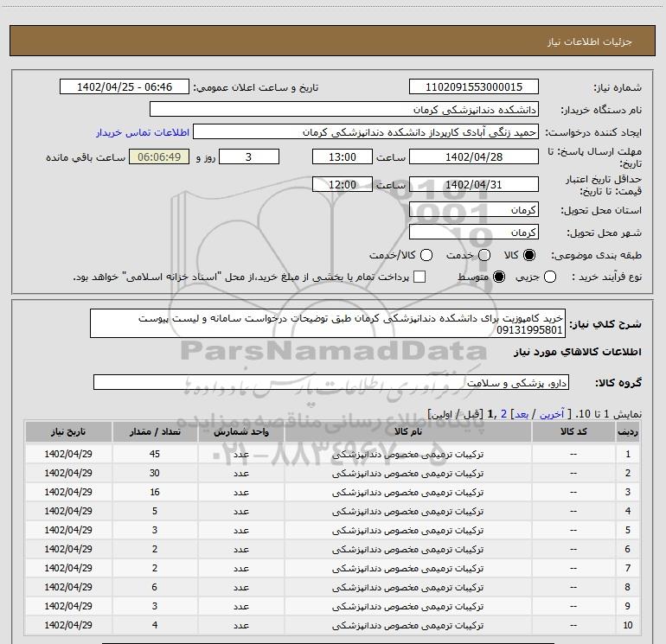Click the item name in row 1
666x644 pixels.
coord(407,454)
